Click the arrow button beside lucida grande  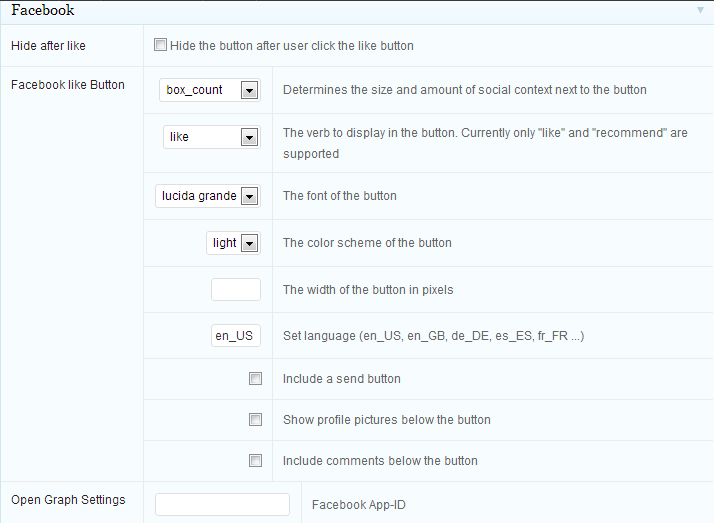click(249, 196)
